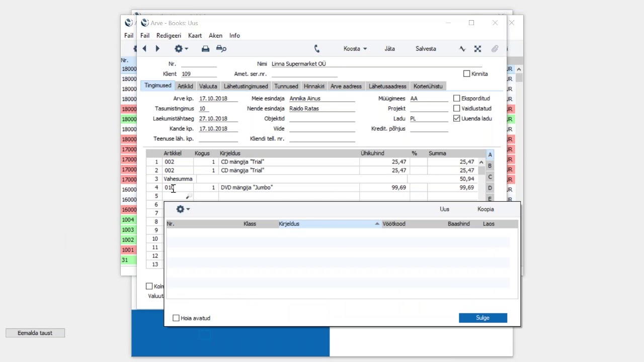
Task: Save the invoice with Salvesta
Action: [426, 49]
